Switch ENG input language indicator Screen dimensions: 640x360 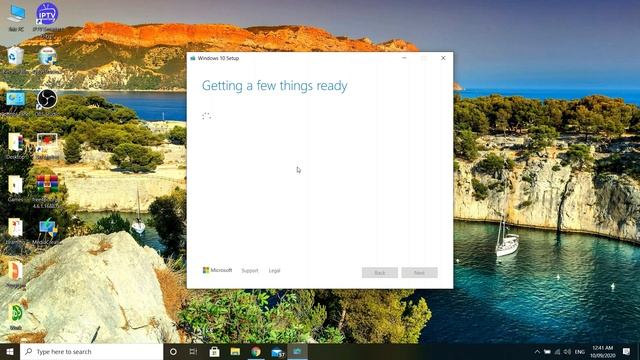click(580, 352)
